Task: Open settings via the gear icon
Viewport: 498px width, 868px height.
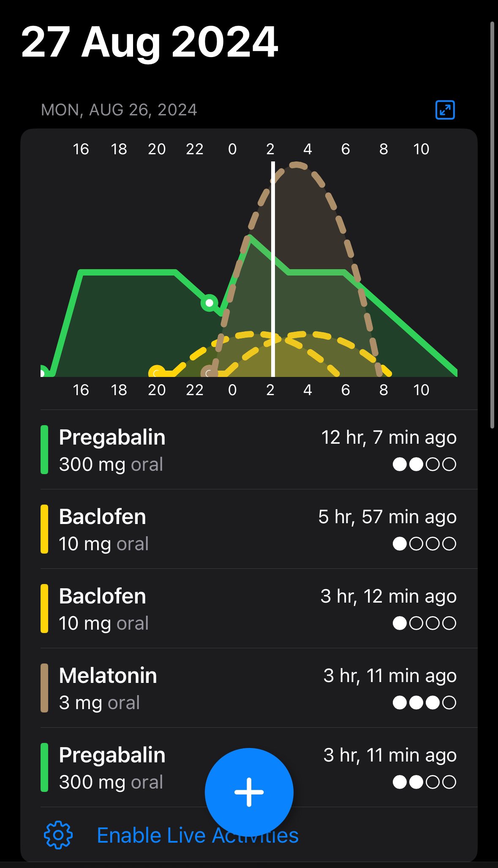Action: pyautogui.click(x=58, y=835)
